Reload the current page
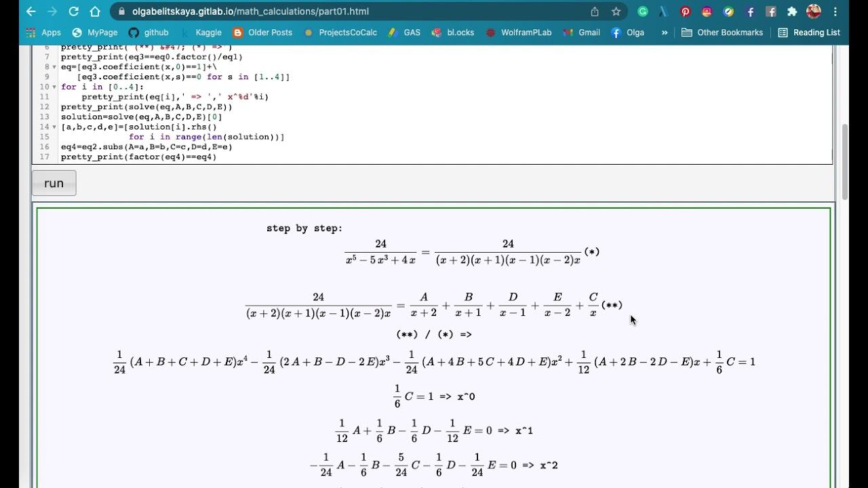The height and width of the screenshot is (488, 868). [74, 12]
